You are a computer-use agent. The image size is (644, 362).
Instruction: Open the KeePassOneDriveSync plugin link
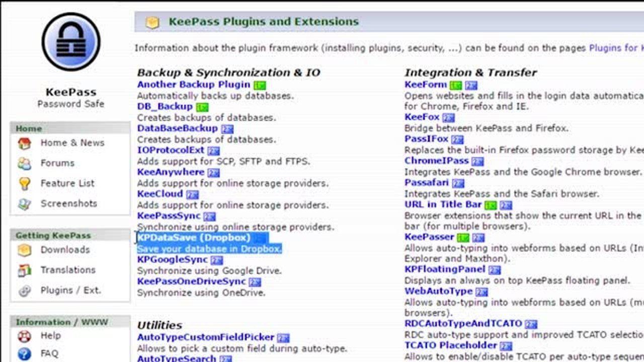pos(192,281)
